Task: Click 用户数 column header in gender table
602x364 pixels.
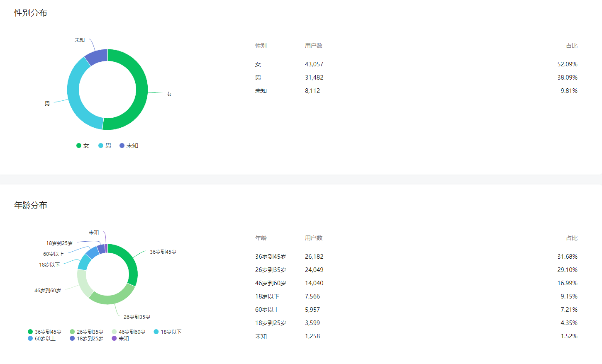Action: tap(313, 46)
